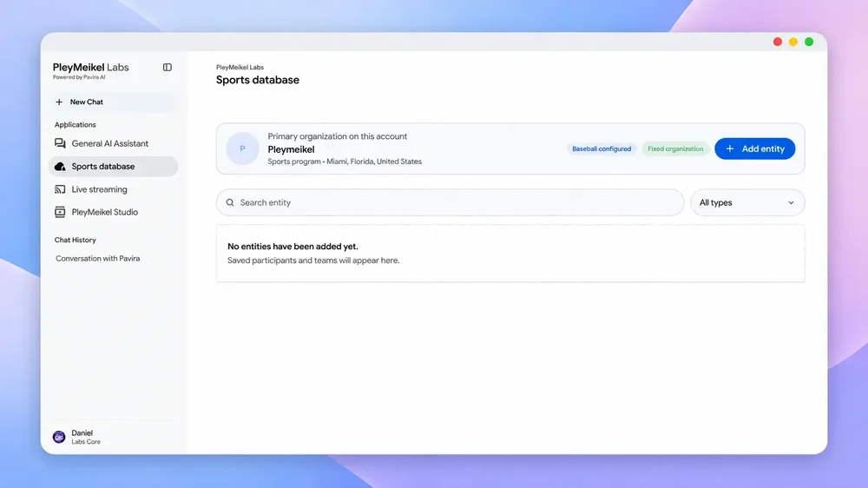Viewport: 868px width, 488px height.
Task: Click the Sports database cloud icon
Action: (60, 166)
